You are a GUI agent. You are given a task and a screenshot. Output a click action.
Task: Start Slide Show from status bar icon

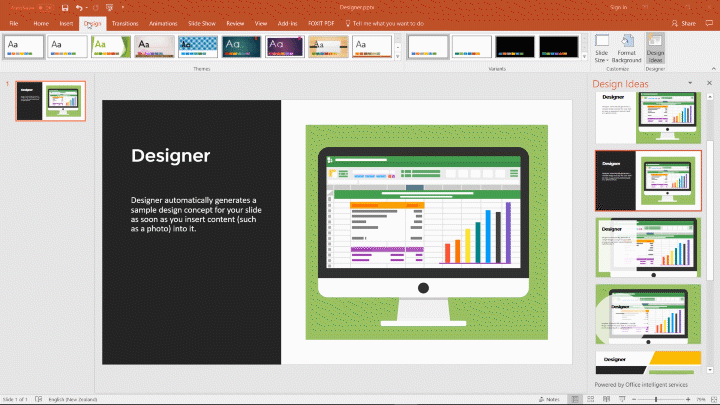622,399
